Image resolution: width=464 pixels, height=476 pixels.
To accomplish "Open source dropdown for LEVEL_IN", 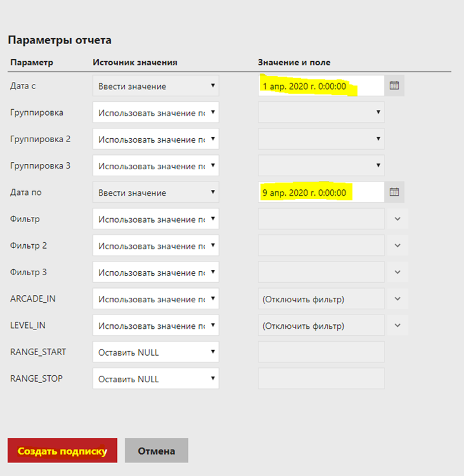I will [x=156, y=326].
